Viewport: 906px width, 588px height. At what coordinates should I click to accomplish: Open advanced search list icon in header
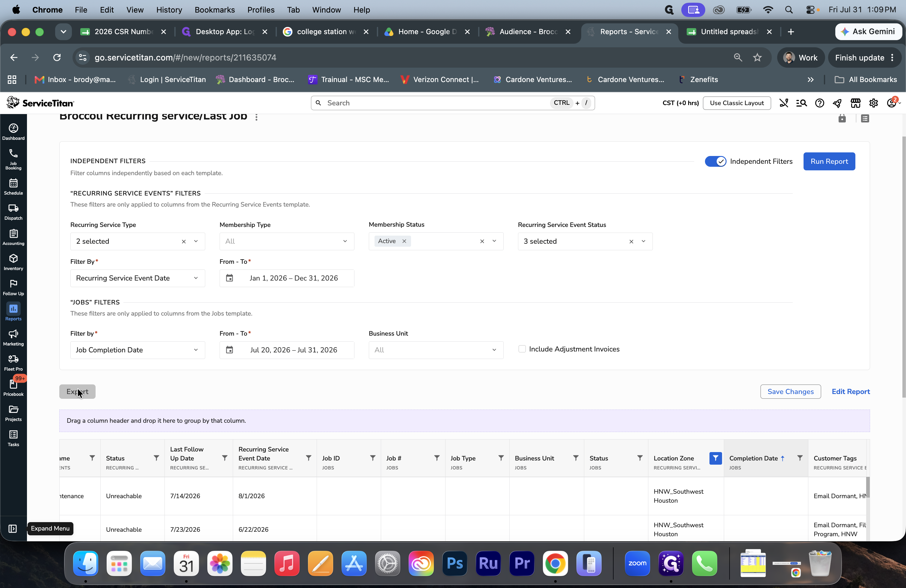801,103
